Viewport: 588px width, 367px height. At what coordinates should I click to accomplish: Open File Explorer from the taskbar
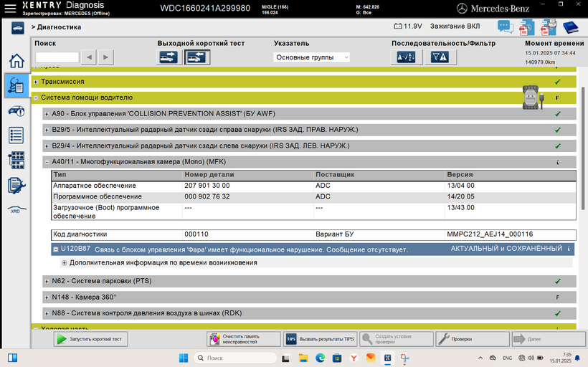pos(303,358)
